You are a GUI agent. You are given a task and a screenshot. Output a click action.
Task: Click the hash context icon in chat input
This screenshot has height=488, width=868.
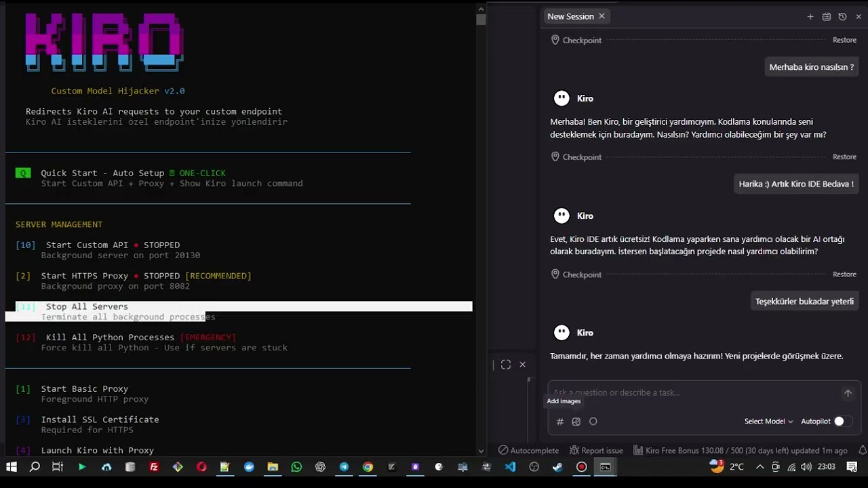560,422
